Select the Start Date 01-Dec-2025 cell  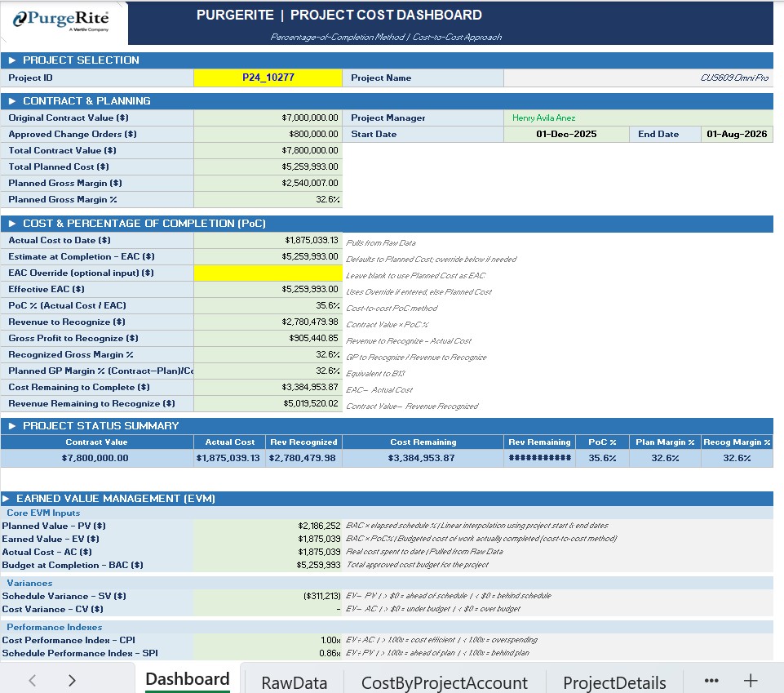point(566,134)
